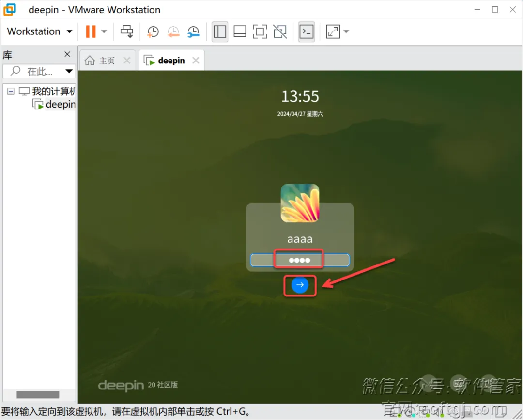Close the library panel
The image size is (523, 420).
[67, 54]
